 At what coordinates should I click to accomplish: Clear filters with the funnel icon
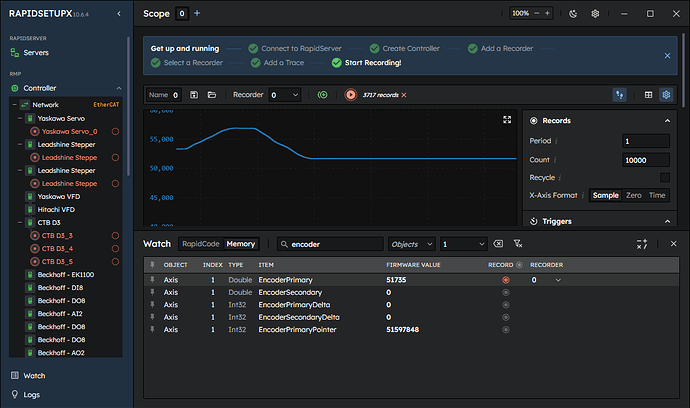tap(518, 244)
